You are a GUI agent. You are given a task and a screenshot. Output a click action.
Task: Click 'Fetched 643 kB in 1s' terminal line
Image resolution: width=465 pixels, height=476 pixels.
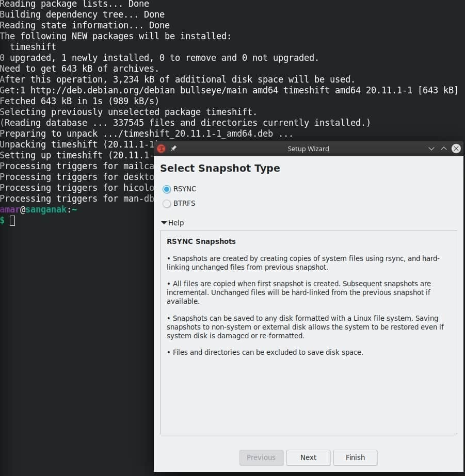tap(79, 101)
